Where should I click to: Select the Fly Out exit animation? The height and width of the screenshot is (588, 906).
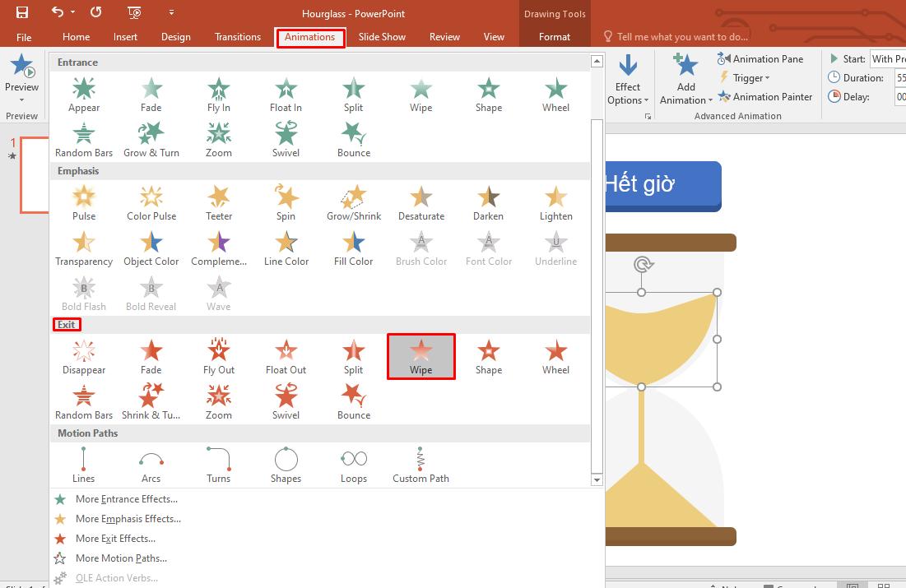tap(218, 357)
